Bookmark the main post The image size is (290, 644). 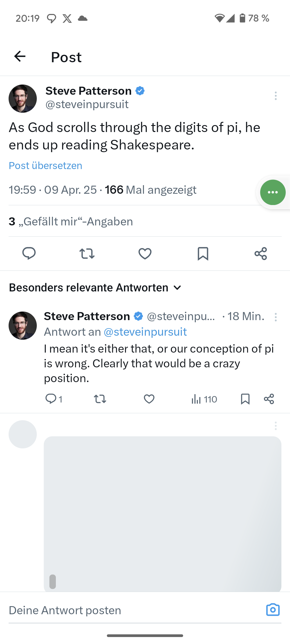[x=203, y=254]
